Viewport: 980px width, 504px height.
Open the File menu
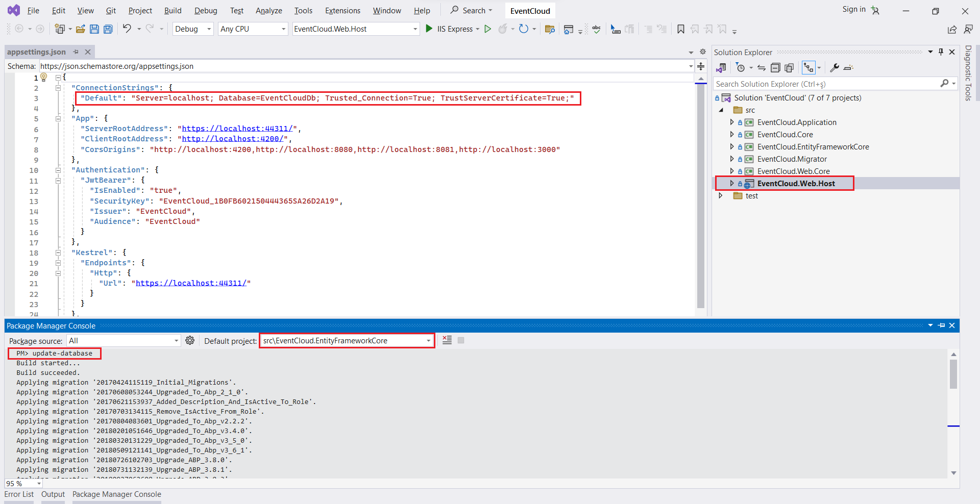[x=33, y=11]
